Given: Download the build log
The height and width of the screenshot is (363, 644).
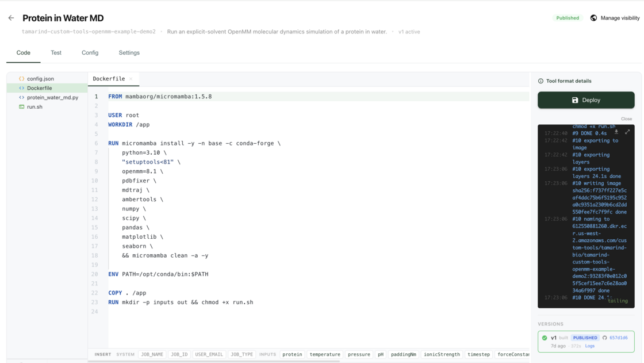Looking at the screenshot, I should [616, 132].
